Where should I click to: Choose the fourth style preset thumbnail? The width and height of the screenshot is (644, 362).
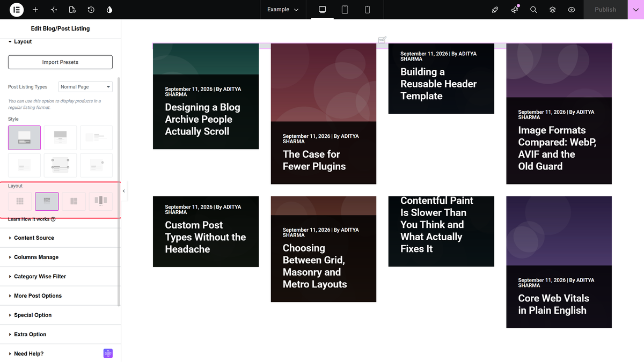click(x=24, y=165)
